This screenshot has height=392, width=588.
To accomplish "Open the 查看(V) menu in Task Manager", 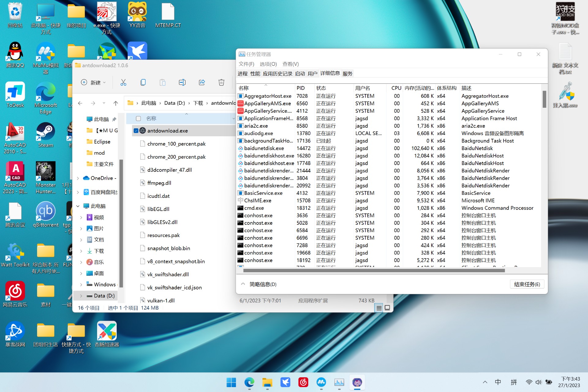I will 291,64.
